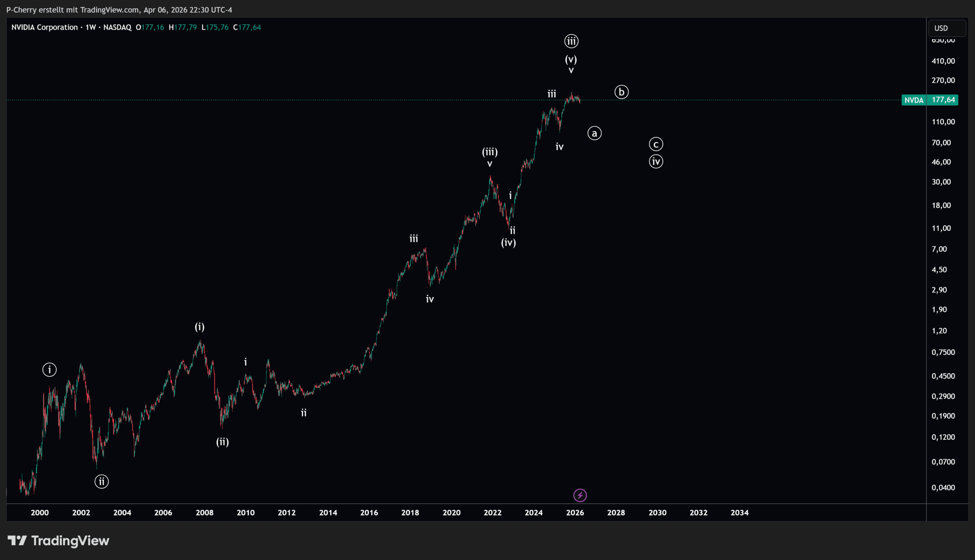Click the 2008 year on time axis
Viewport: 975px width, 560px height.
point(205,512)
